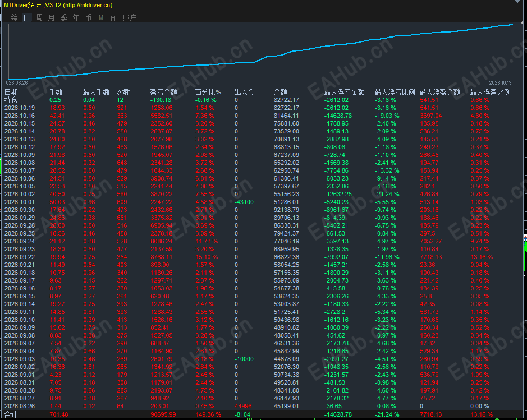
Task: Switch to the 季 quarterly tab
Action: point(64,17)
